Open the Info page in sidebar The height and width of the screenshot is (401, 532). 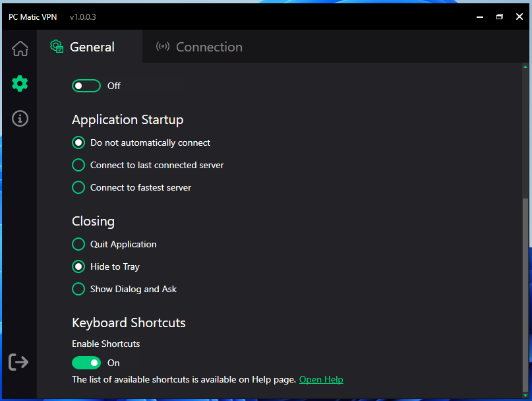point(20,119)
